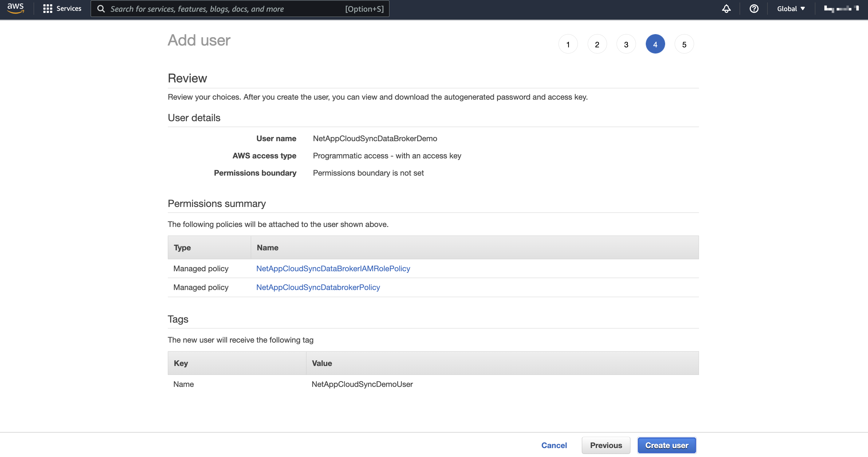Cancel the add user wizard
This screenshot has width=868, height=457.
click(x=554, y=445)
